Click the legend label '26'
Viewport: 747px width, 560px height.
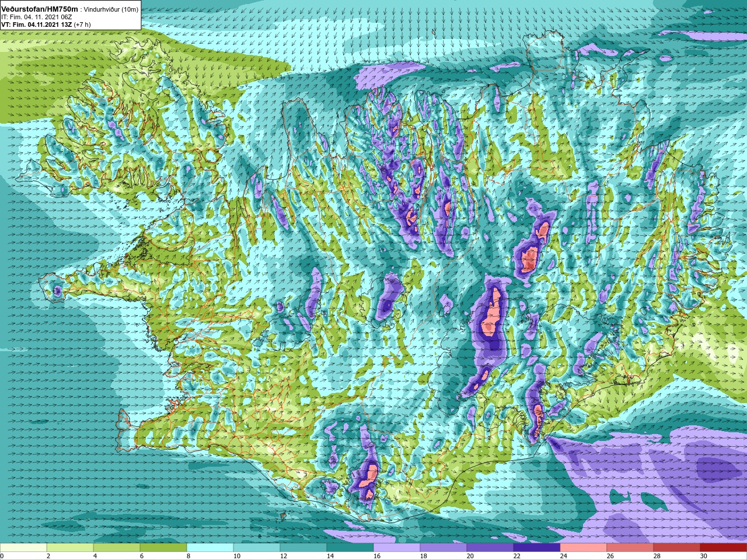(x=610, y=556)
